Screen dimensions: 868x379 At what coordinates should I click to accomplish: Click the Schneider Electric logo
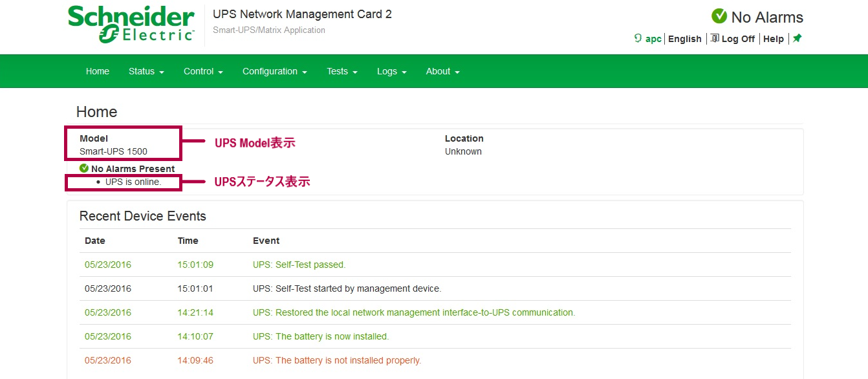(x=131, y=25)
